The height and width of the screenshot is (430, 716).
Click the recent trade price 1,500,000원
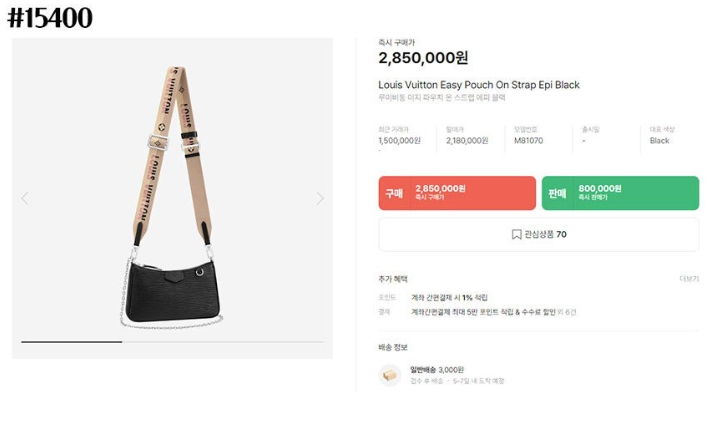tap(400, 141)
